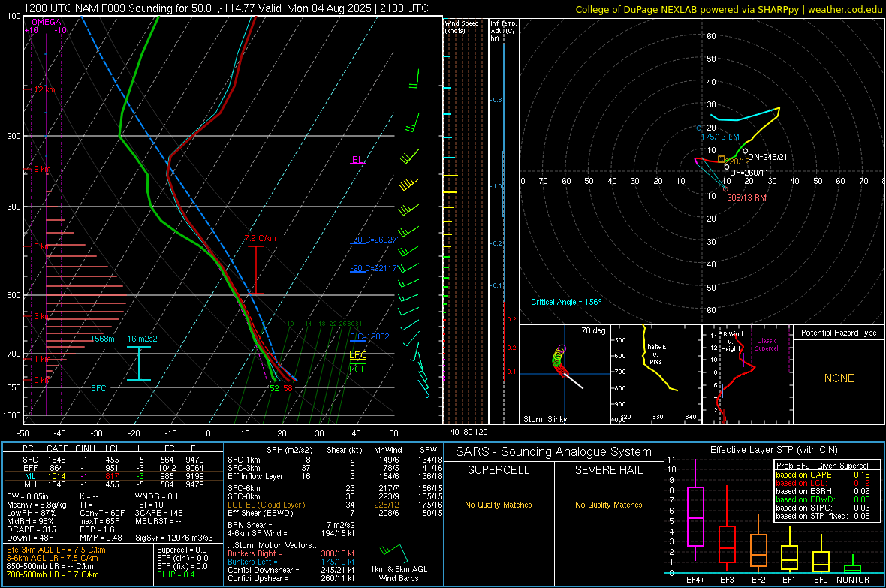Click the SR Wind v. Height inset label
The height and width of the screenshot is (588, 886).
731,342
